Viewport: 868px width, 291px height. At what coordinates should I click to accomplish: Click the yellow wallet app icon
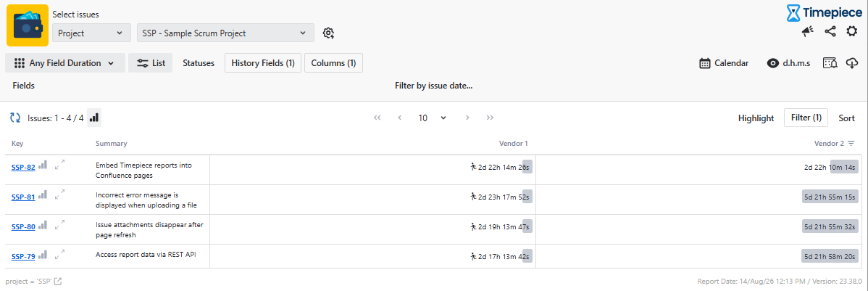point(27,25)
